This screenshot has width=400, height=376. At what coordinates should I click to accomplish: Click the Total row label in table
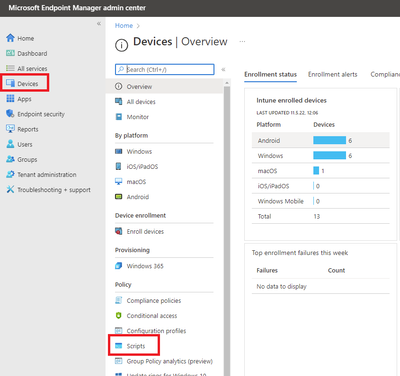pyautogui.click(x=264, y=216)
